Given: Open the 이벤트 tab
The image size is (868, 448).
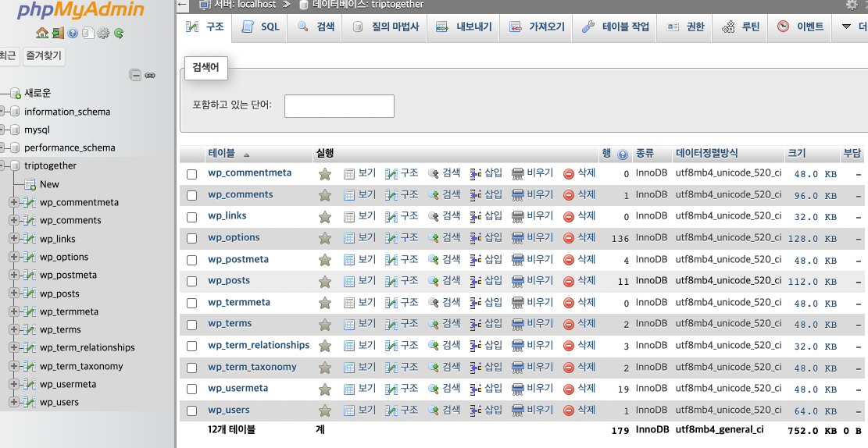Looking at the screenshot, I should click(x=801, y=27).
